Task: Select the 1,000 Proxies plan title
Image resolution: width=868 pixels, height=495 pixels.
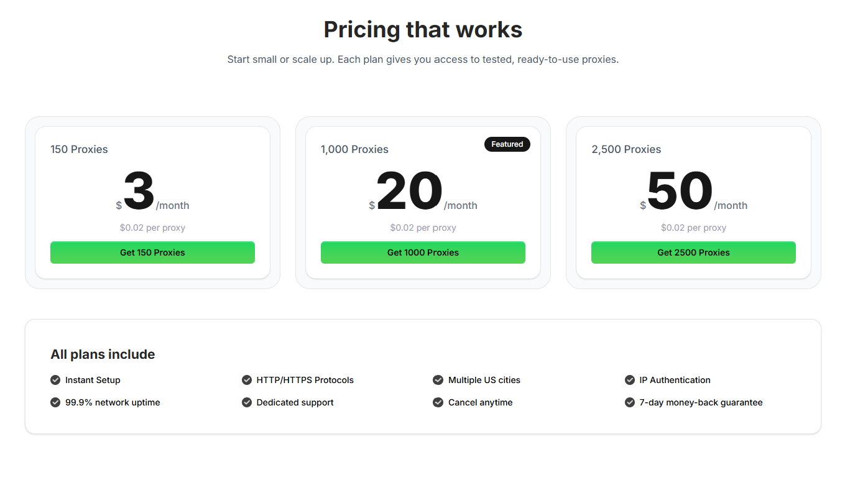Action: click(354, 149)
